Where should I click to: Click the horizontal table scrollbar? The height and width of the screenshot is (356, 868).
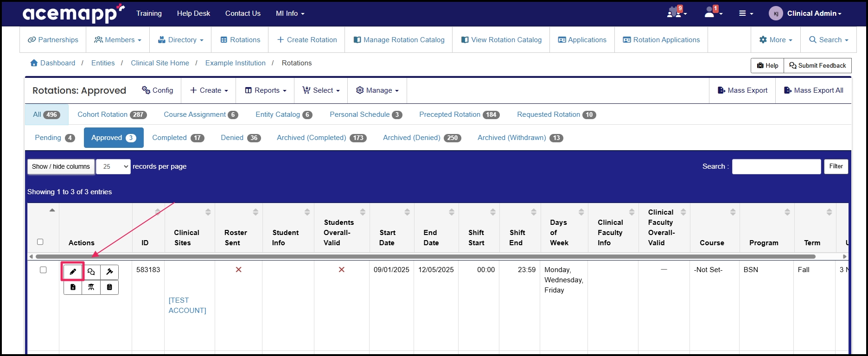click(x=425, y=256)
